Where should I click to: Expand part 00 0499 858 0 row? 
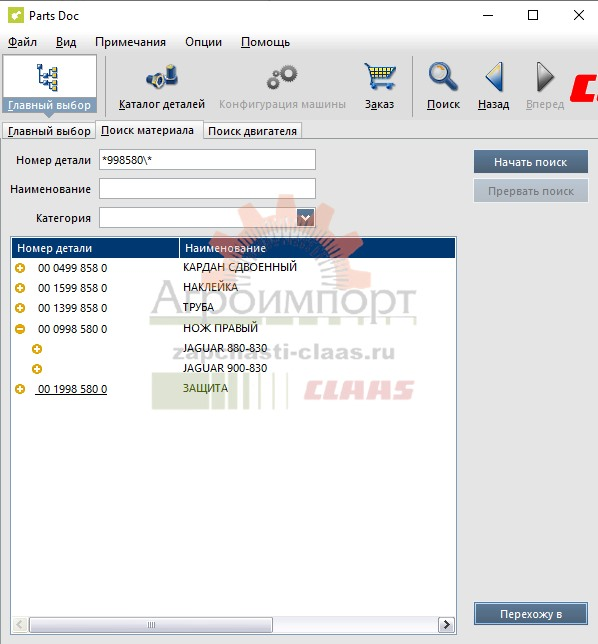pos(20,268)
